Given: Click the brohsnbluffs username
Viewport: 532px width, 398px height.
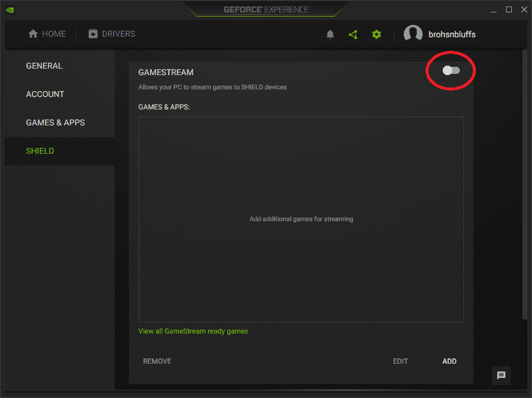Looking at the screenshot, I should [x=452, y=35].
